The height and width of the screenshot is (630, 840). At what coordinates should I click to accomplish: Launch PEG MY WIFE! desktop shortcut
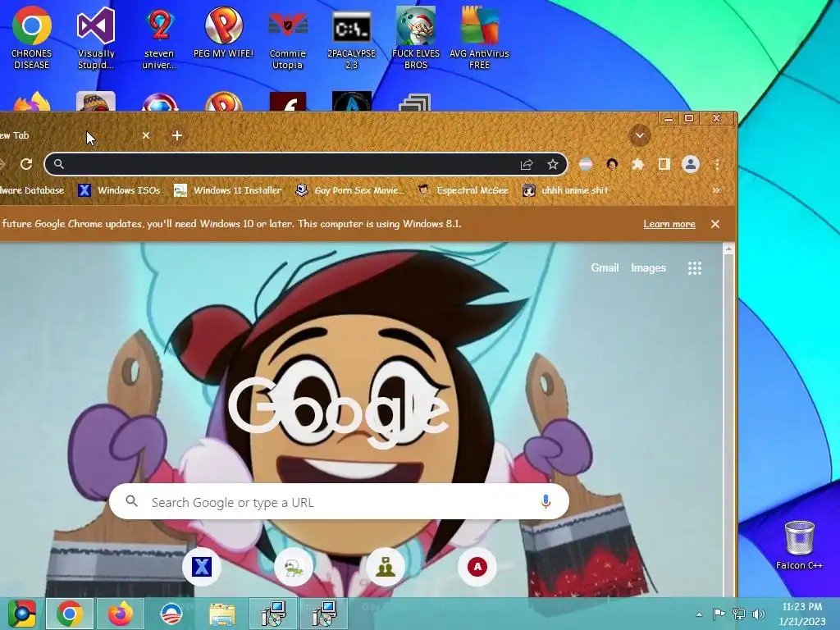click(x=223, y=32)
